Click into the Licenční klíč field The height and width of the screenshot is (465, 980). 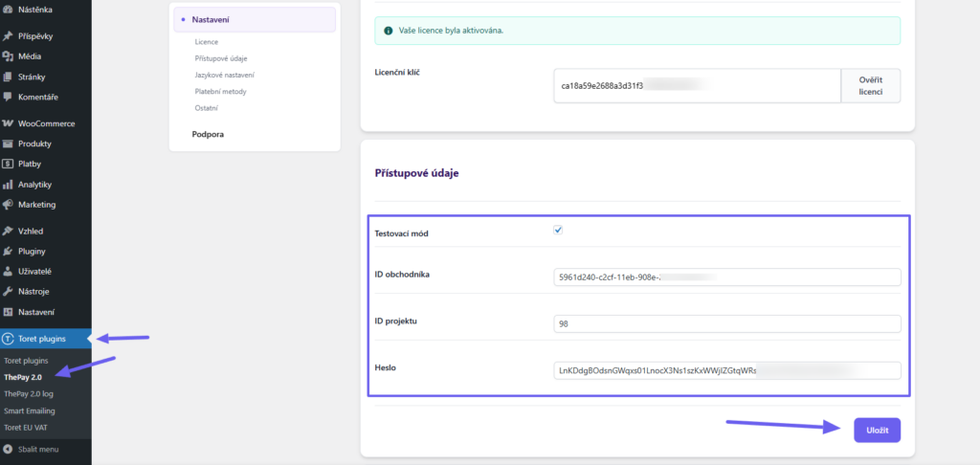[698, 85]
